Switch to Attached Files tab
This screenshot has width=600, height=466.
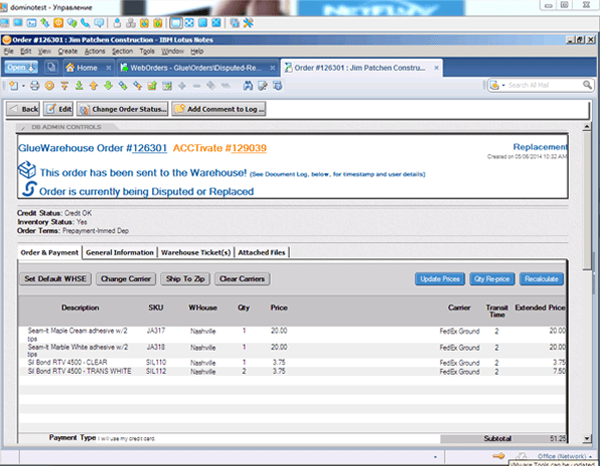coord(262,253)
